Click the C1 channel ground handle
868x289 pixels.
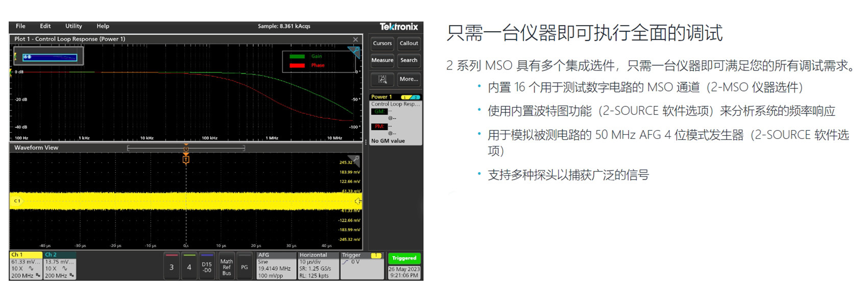coord(17,201)
